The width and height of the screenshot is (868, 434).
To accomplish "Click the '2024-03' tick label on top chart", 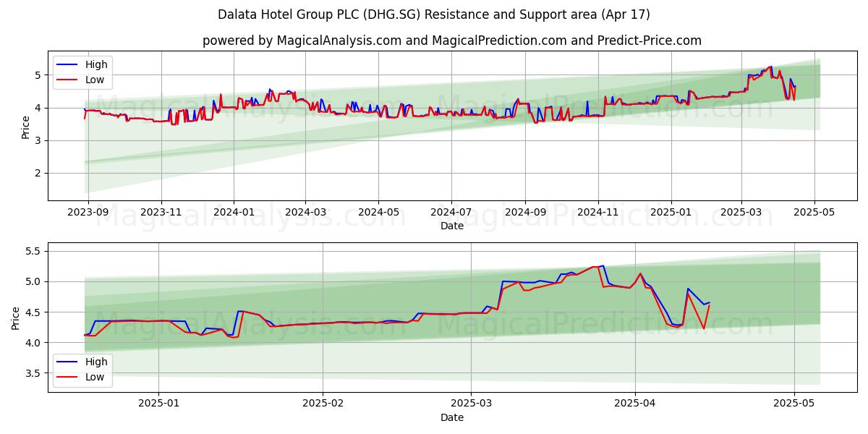I will [x=305, y=212].
